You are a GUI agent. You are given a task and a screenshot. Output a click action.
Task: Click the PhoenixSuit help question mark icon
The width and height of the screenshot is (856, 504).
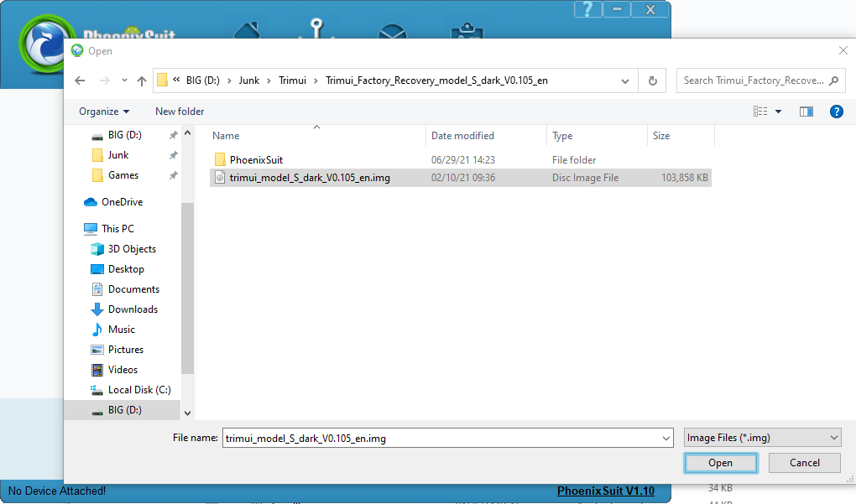(x=589, y=9)
